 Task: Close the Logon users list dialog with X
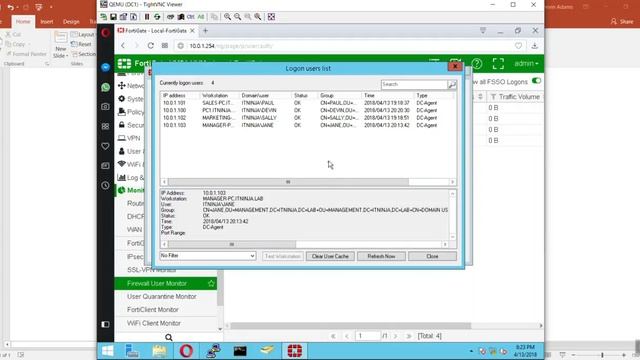point(455,67)
